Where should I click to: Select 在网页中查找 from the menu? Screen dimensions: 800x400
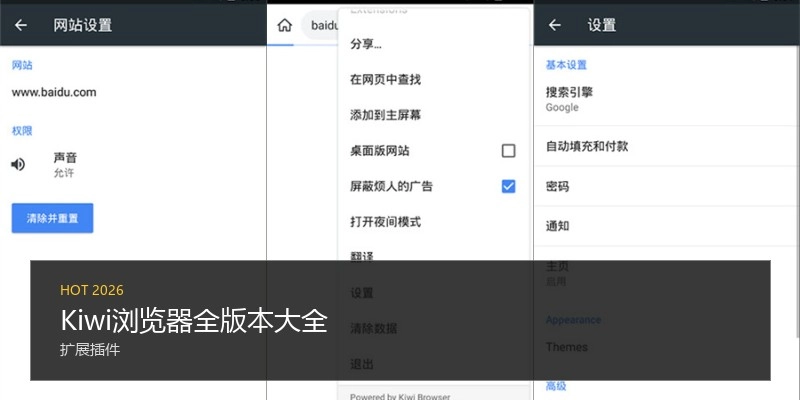tap(433, 80)
